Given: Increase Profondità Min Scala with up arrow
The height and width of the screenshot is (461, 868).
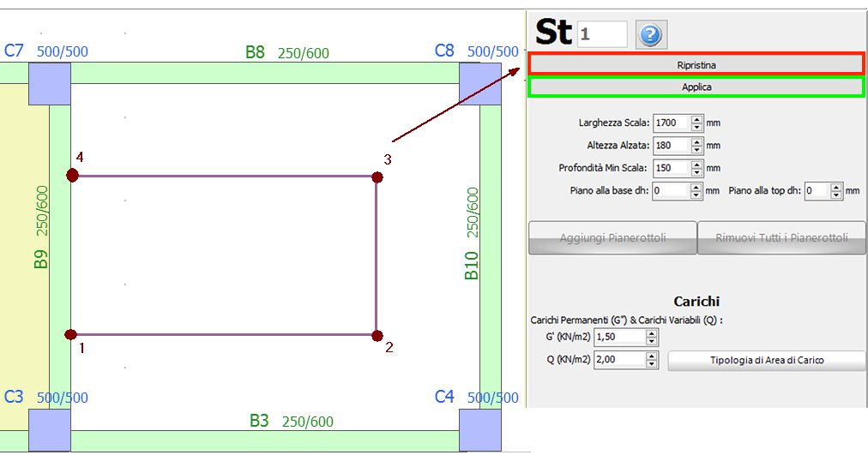Looking at the screenshot, I should click(696, 165).
